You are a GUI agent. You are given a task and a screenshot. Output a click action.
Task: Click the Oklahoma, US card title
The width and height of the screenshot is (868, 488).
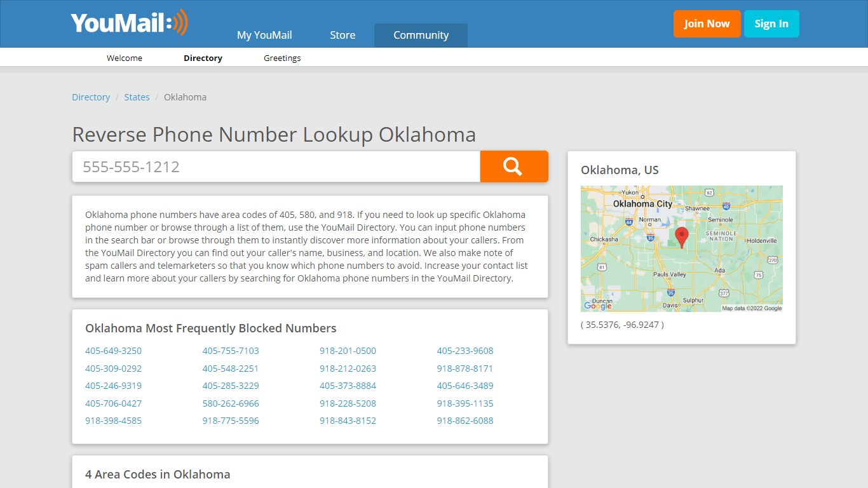pos(620,170)
